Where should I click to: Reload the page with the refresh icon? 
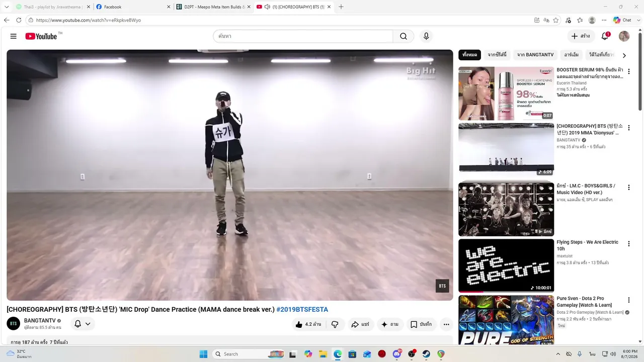click(x=19, y=20)
